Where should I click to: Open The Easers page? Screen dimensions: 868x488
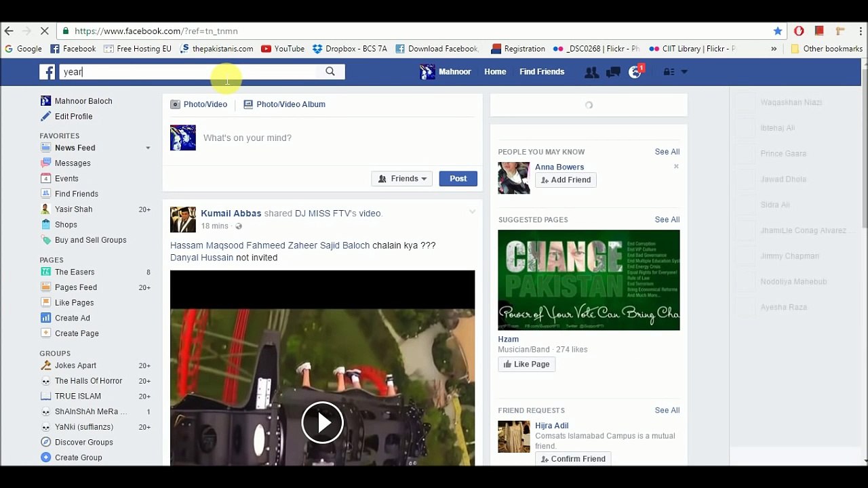75,272
